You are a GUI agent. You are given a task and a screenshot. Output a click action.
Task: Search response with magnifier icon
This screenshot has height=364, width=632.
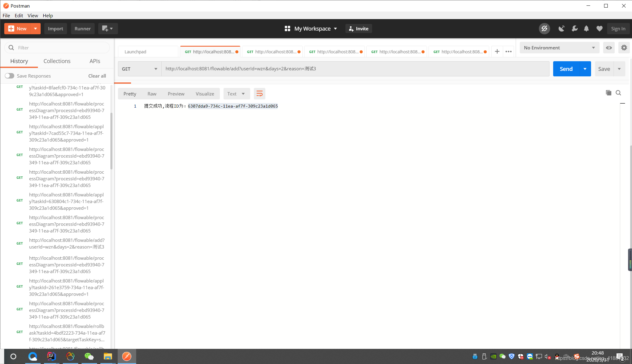(x=618, y=93)
